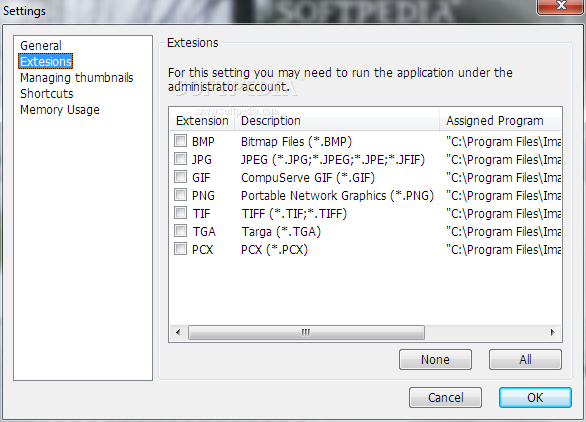Viewport: 586px width, 422px height.
Task: Click the horizontal scrollbar right arrow
Action: pos(552,332)
